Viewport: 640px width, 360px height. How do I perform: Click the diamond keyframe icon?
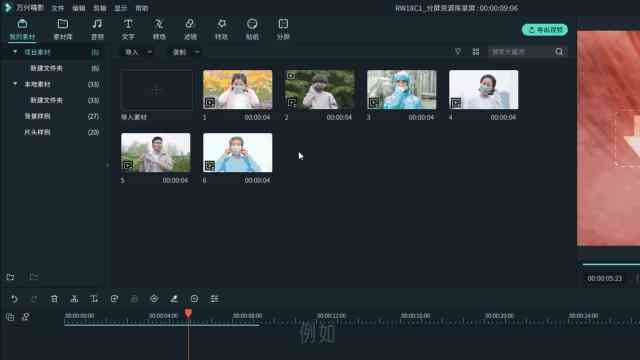click(154, 299)
